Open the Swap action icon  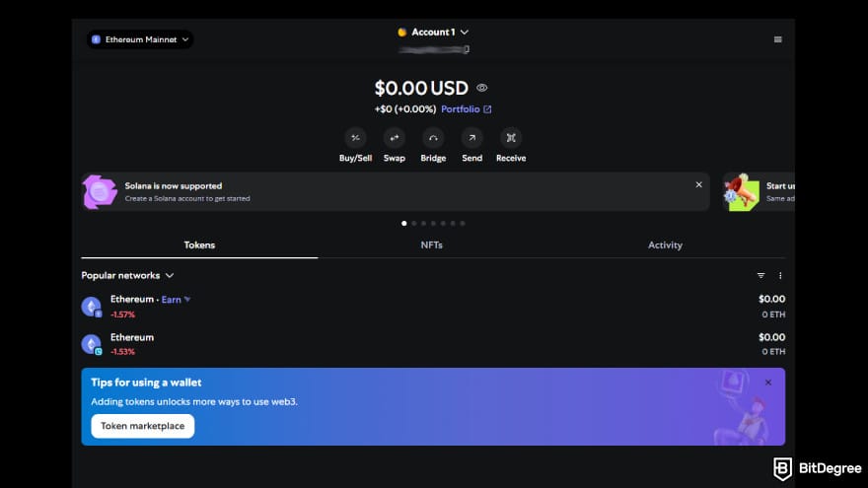[x=395, y=138]
